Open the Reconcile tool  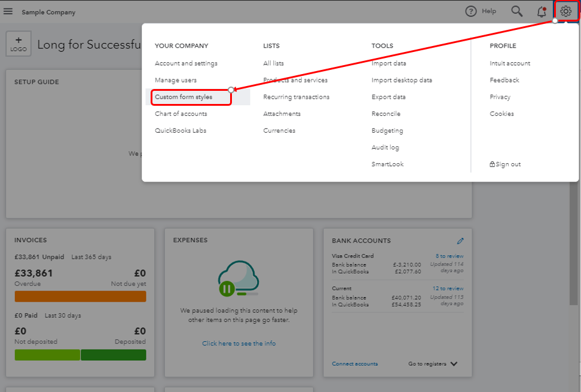point(386,114)
